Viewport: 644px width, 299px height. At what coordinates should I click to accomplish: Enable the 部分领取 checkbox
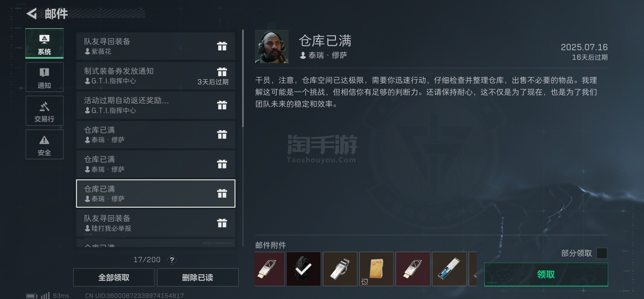coord(602,253)
